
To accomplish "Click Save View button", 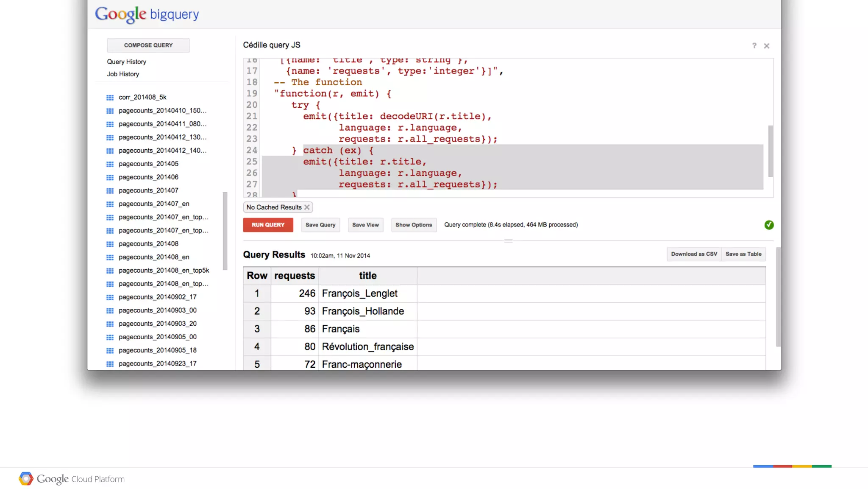I will click(365, 225).
